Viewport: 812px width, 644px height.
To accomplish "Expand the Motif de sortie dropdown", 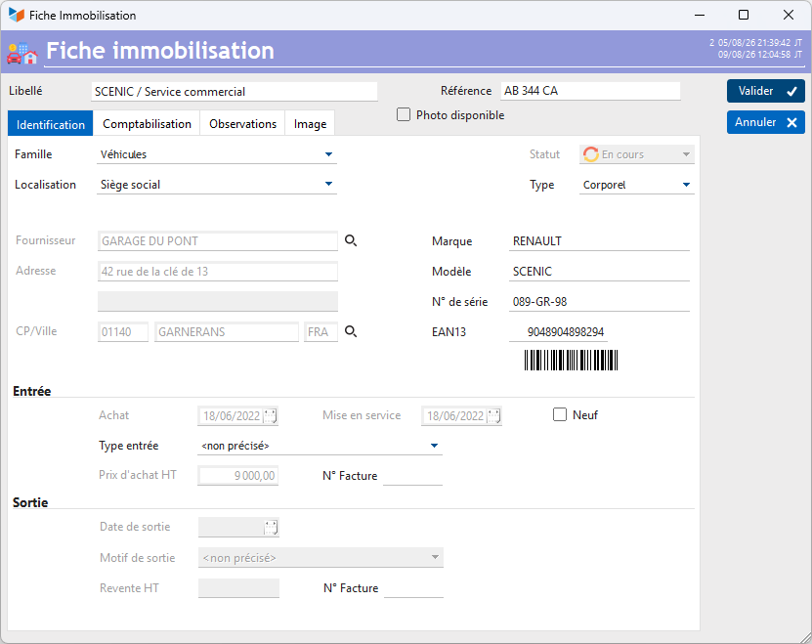I will click(435, 557).
